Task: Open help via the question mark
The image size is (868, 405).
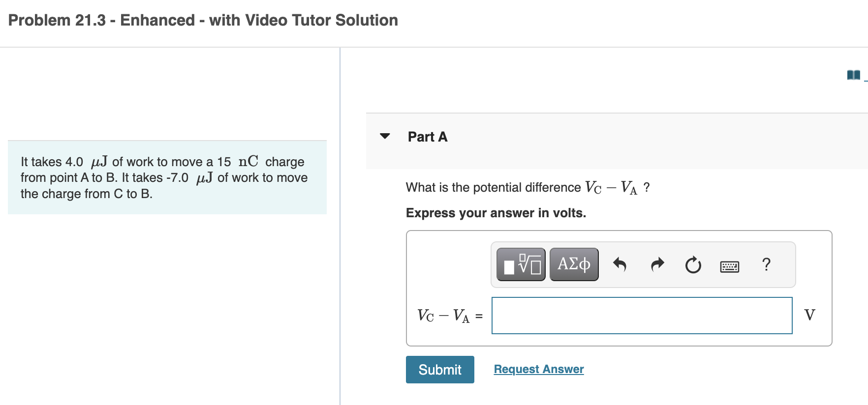Action: point(766,264)
